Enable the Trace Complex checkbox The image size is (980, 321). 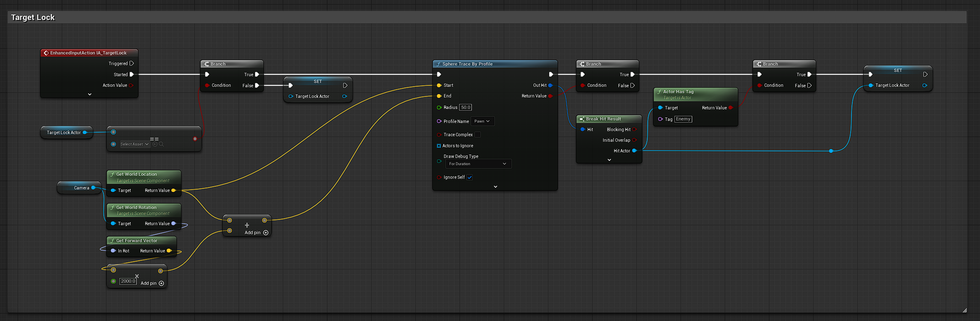click(x=478, y=135)
